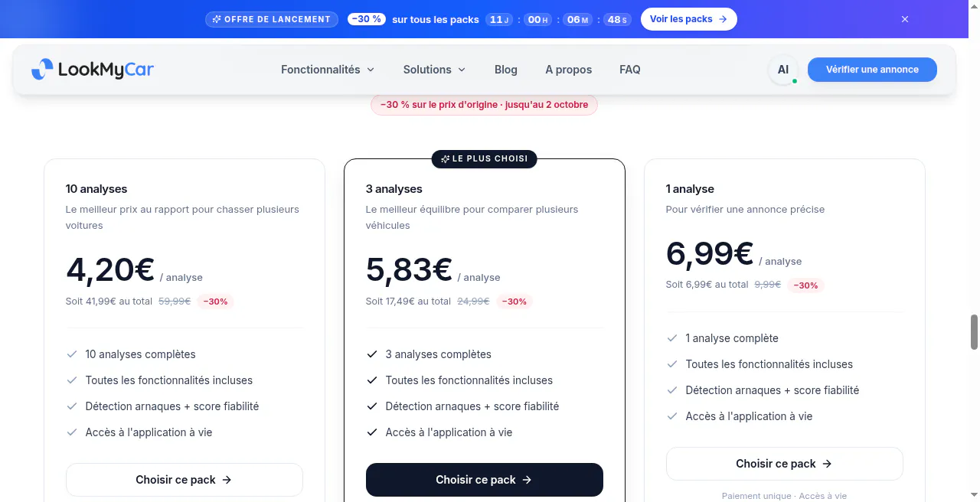The height and width of the screenshot is (502, 980).
Task: Expand the Fonctionnalités dropdown
Action: pyautogui.click(x=328, y=70)
